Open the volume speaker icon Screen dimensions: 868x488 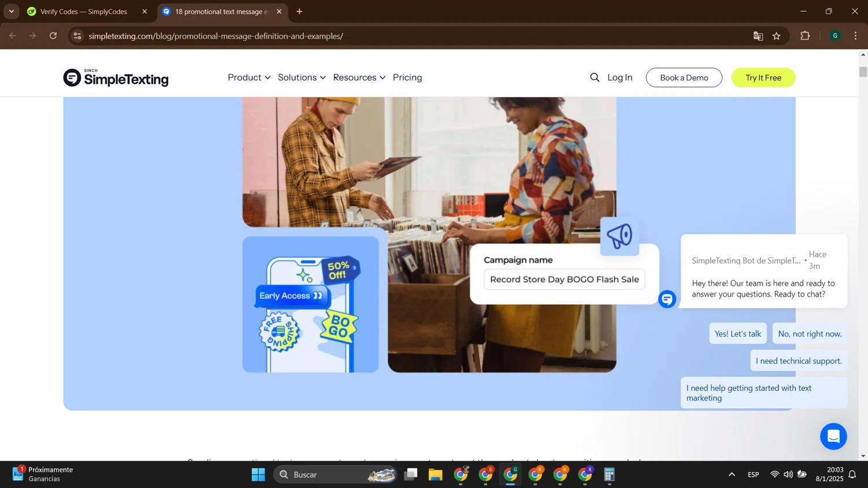pos(788,475)
